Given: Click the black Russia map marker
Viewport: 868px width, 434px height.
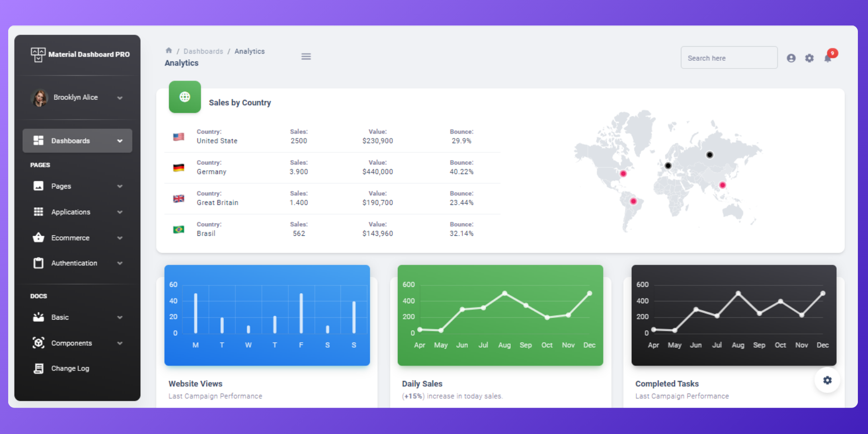Looking at the screenshot, I should pyautogui.click(x=709, y=155).
